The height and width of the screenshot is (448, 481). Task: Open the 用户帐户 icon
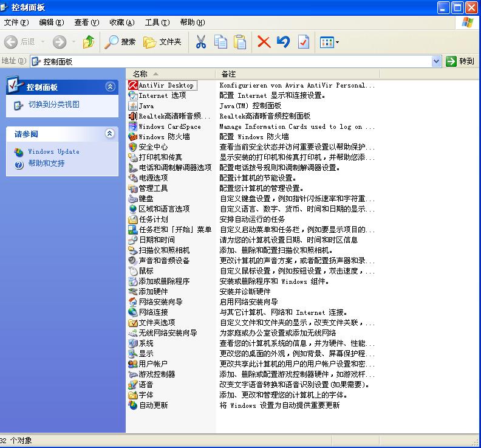pos(133,364)
